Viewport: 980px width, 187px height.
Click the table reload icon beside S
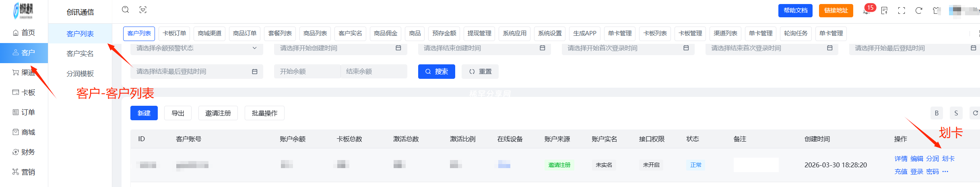pyautogui.click(x=975, y=113)
